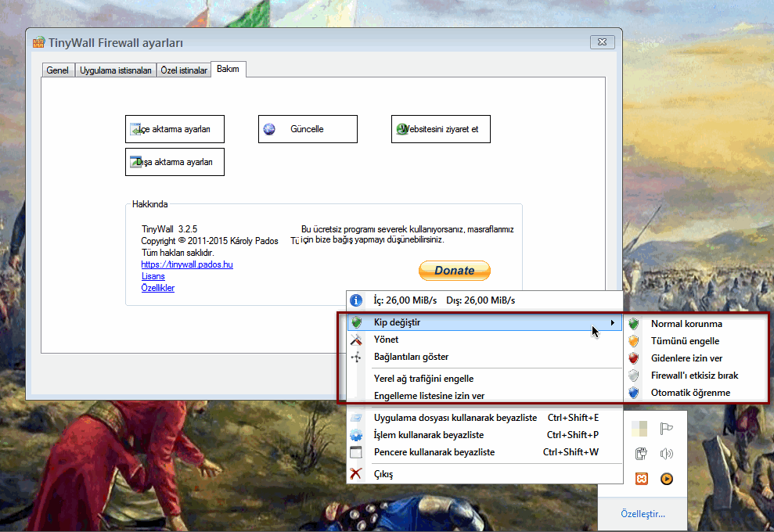Select Çıkış to exit TinyWall
Viewport: 774px width, 532px height.
[x=484, y=474]
